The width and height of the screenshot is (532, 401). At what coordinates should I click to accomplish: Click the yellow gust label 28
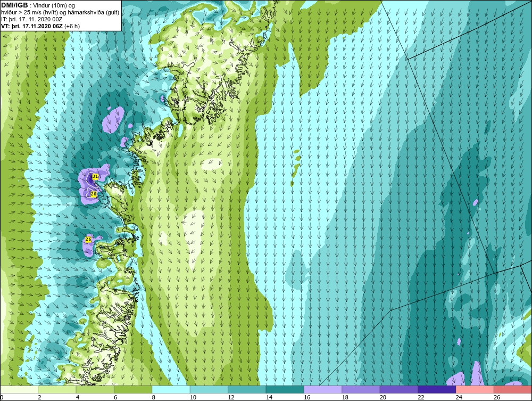(x=94, y=194)
